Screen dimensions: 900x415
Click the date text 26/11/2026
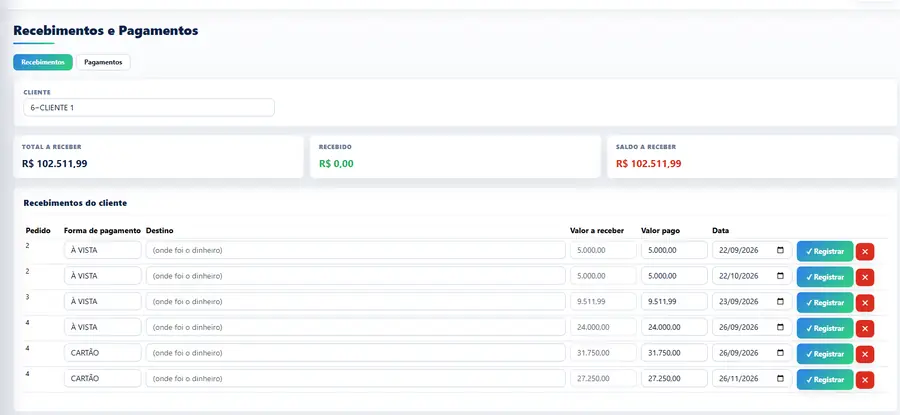coord(739,378)
